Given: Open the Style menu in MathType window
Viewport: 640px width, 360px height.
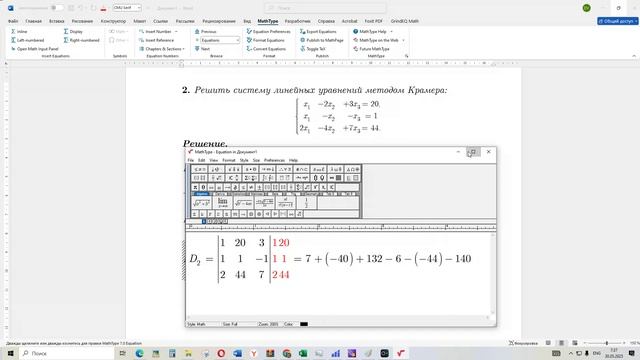Looking at the screenshot, I should [244, 160].
